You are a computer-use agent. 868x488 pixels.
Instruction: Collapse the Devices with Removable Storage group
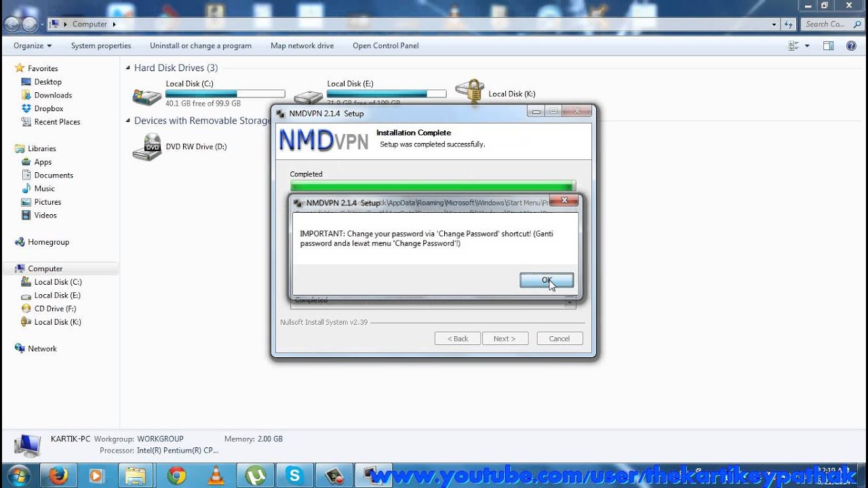(127, 121)
